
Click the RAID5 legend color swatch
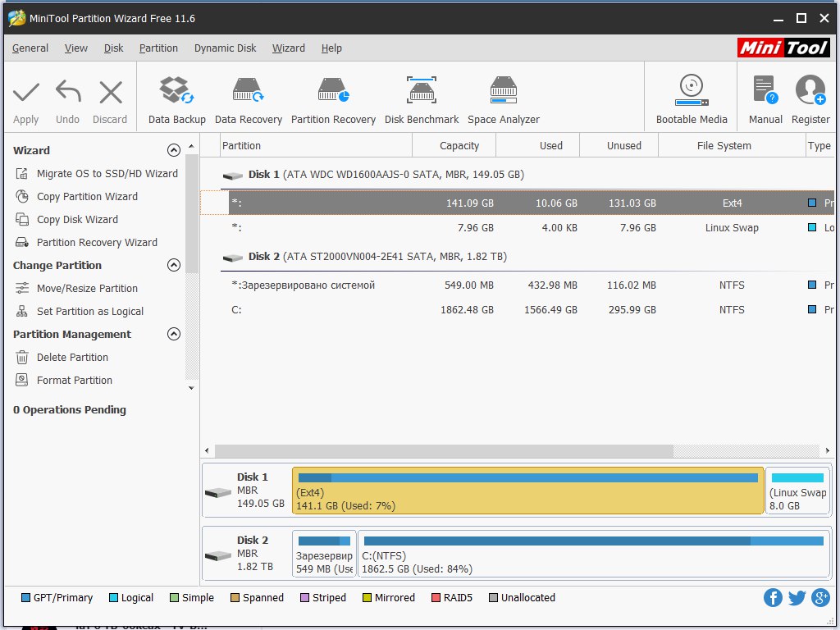point(436,598)
